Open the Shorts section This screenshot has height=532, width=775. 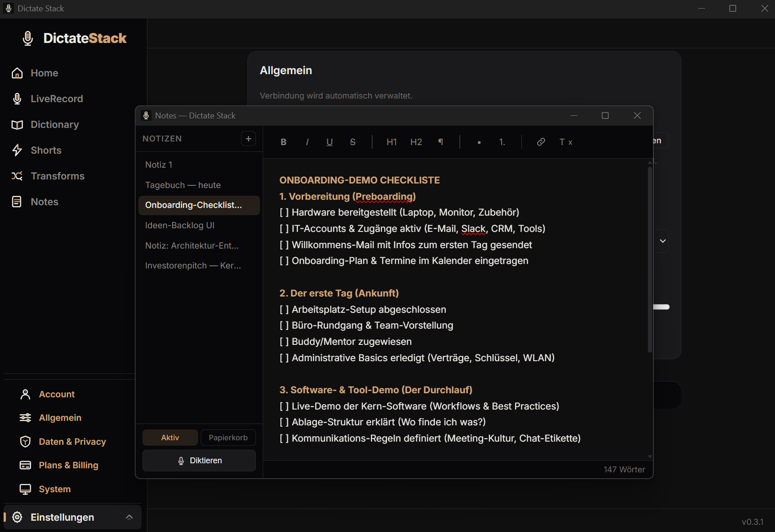(x=46, y=151)
